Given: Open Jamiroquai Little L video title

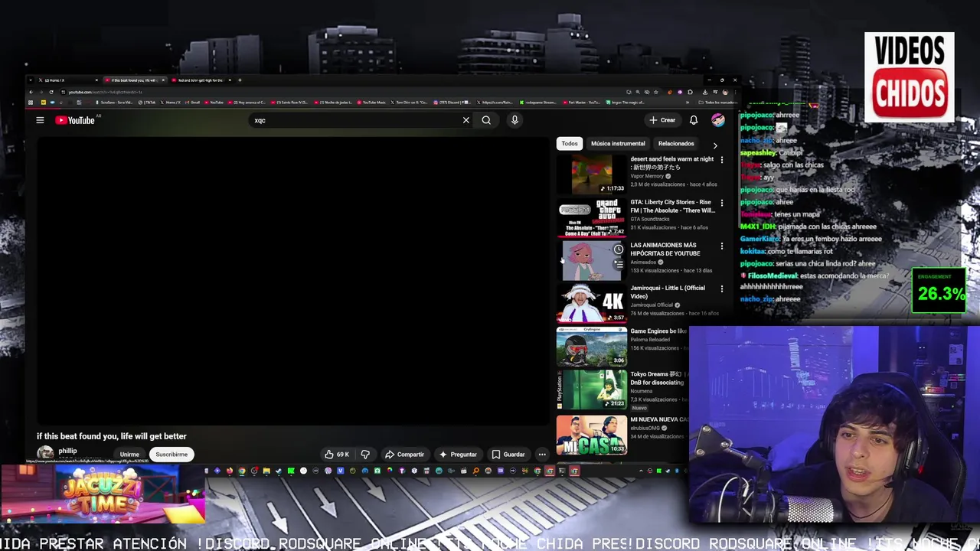Looking at the screenshot, I should click(x=668, y=292).
